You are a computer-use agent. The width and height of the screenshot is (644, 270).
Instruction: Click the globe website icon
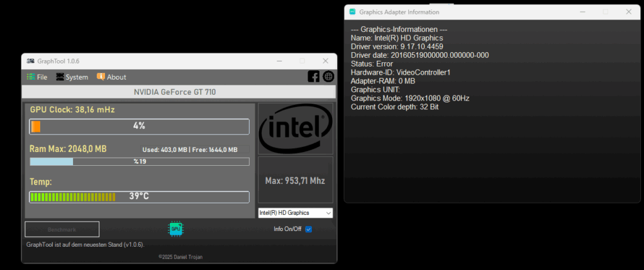pyautogui.click(x=328, y=77)
